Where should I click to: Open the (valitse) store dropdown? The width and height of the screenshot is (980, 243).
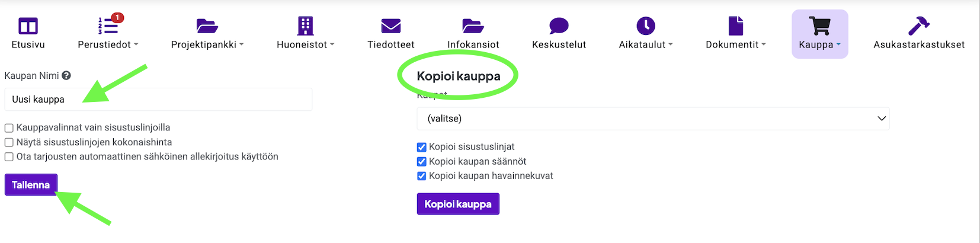[x=653, y=119]
